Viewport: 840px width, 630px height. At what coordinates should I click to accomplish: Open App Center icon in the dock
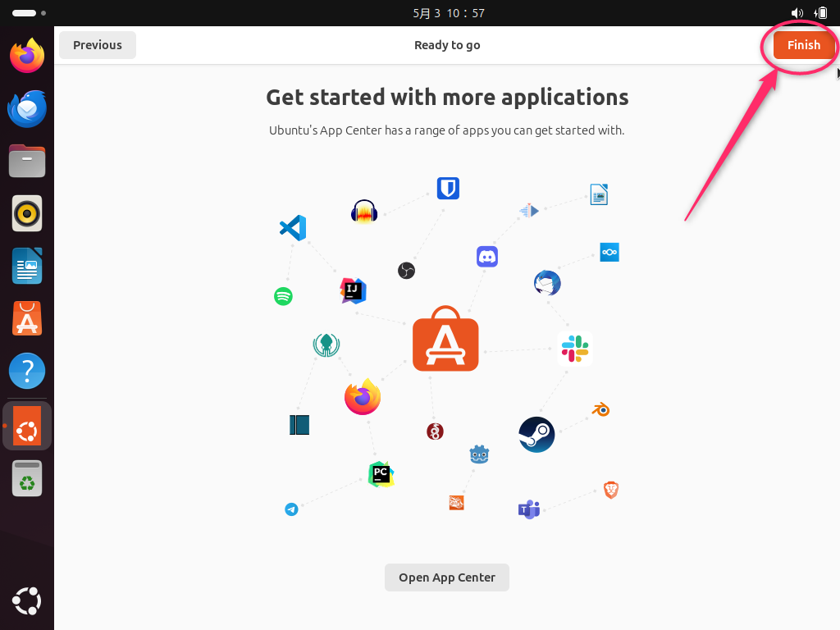27,319
